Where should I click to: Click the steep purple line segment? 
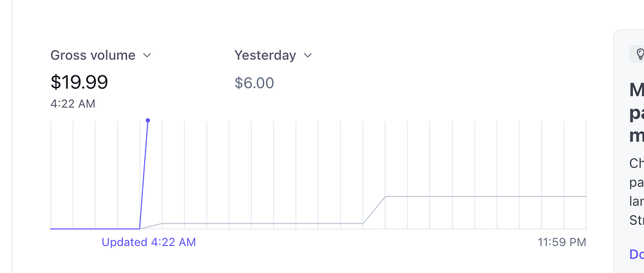144,174
